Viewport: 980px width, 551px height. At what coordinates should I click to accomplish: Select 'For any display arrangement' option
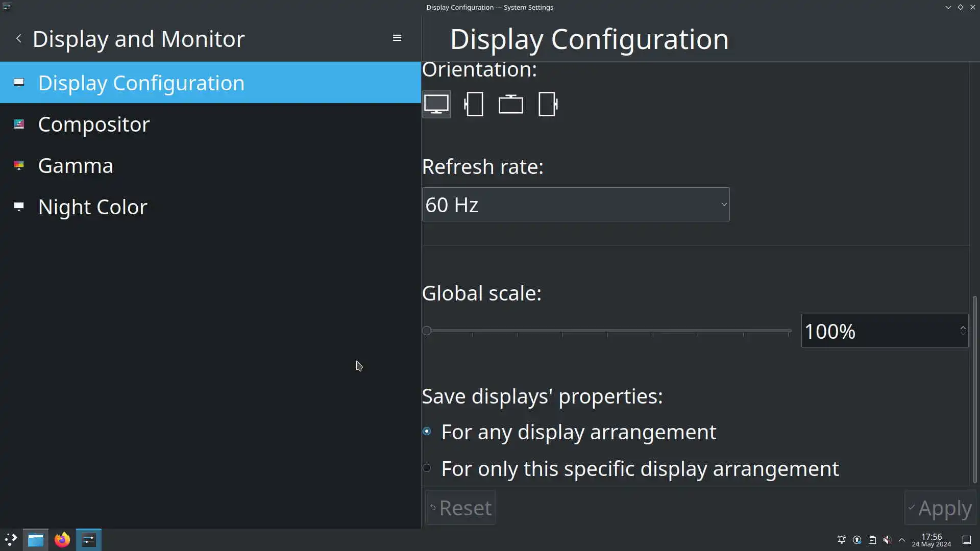427,432
